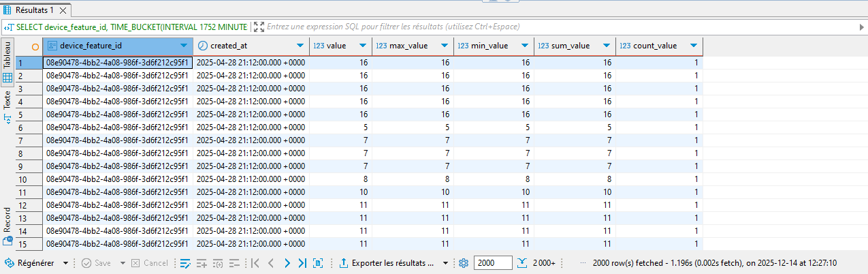Click the Exporter les résultats button
The image size is (868, 274).
[x=387, y=263]
